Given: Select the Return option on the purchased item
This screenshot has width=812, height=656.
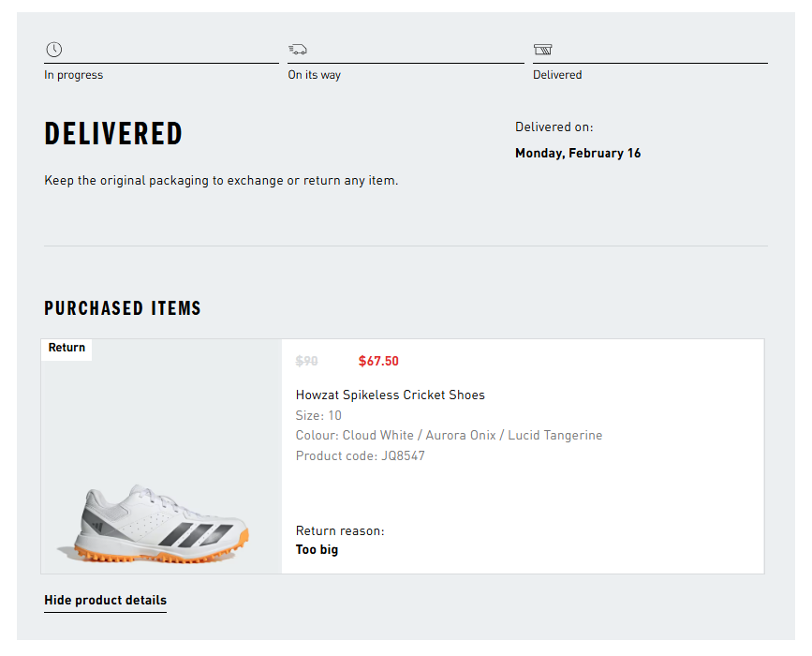Looking at the screenshot, I should pos(66,348).
